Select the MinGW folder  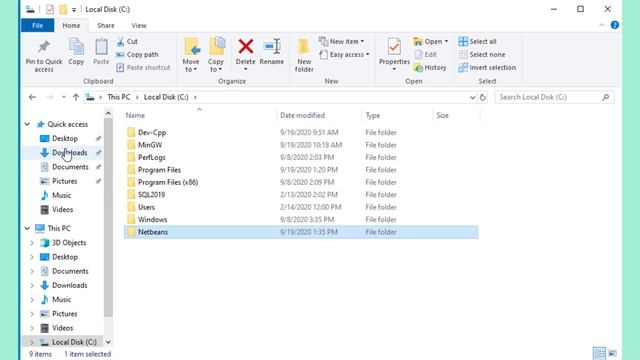click(x=150, y=145)
